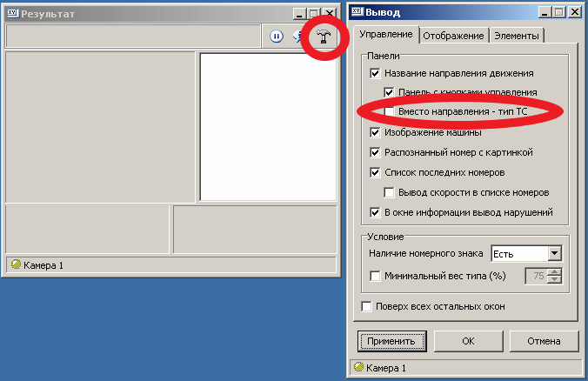Click the Отмена button
This screenshot has width=588, height=381.
(x=544, y=341)
